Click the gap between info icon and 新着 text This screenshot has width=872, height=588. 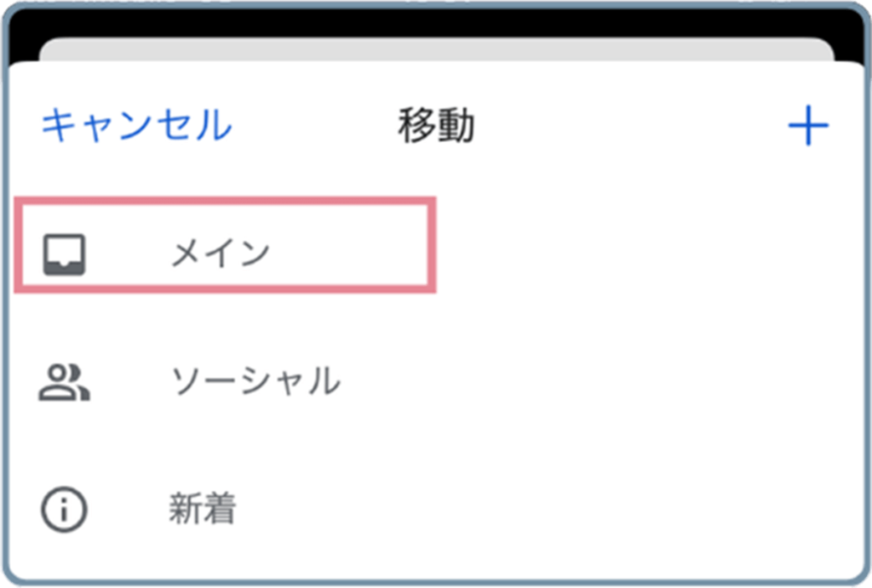point(129,509)
